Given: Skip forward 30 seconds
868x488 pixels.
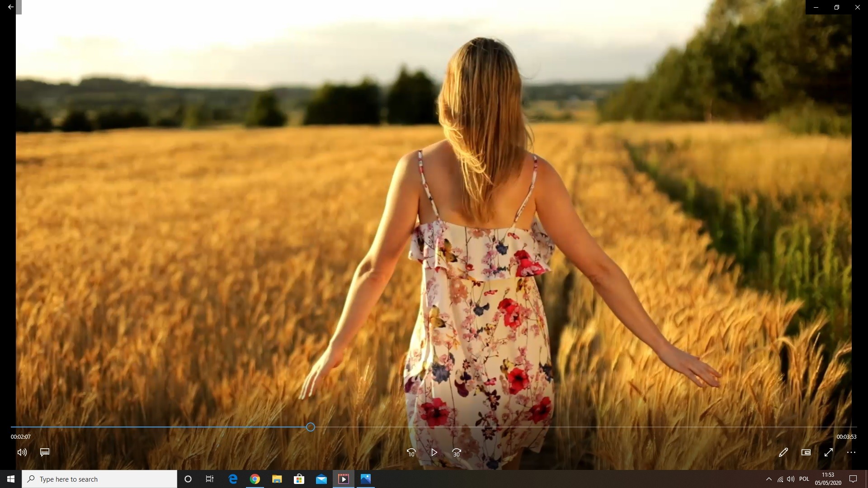Looking at the screenshot, I should [457, 452].
